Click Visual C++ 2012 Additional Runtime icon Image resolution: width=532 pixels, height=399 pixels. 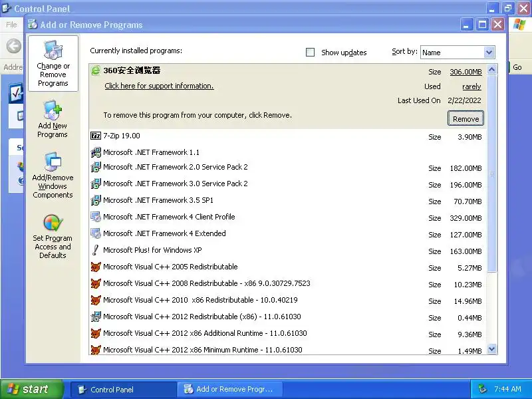pos(96,333)
